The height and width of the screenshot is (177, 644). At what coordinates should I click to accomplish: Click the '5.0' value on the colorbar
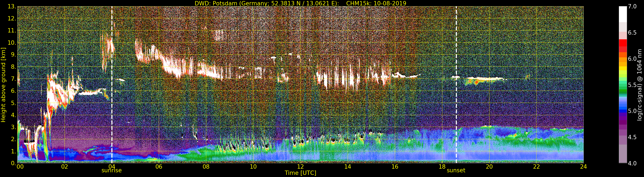(x=632, y=111)
